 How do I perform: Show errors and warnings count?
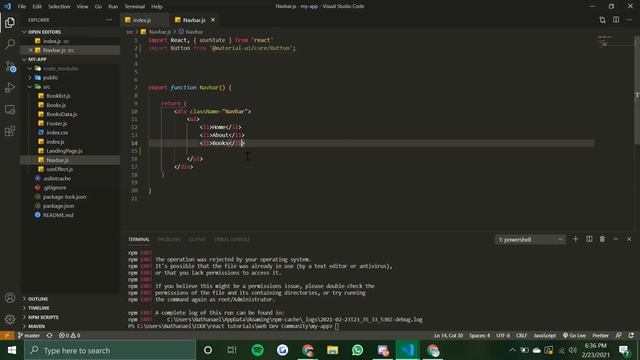pos(69,336)
